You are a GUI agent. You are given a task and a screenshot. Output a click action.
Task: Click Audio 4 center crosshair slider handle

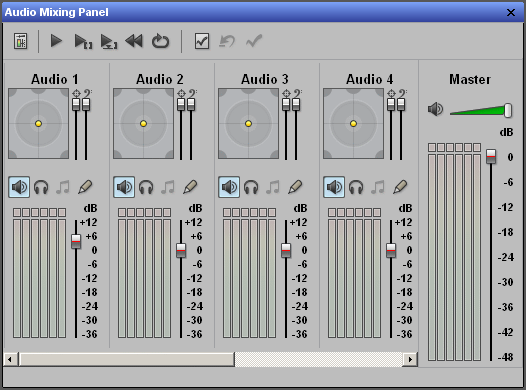391,105
